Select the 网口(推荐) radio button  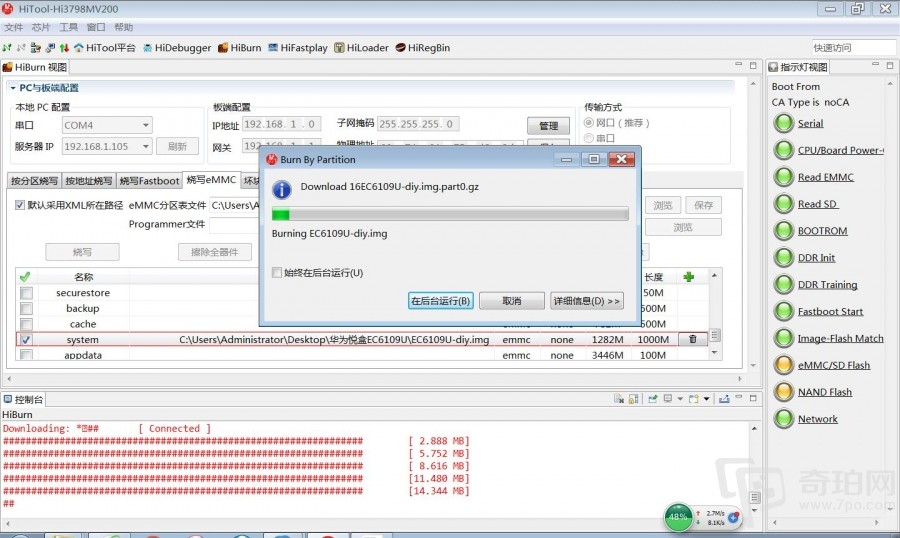pyautogui.click(x=588, y=122)
